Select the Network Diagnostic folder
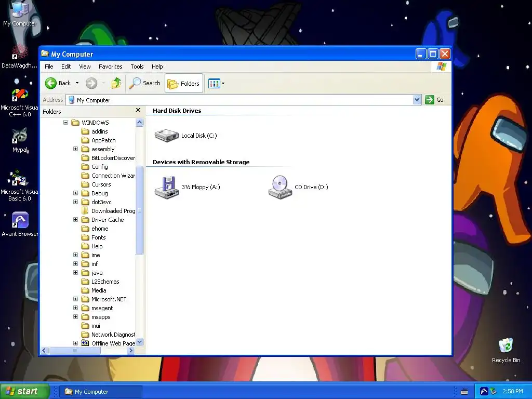The height and width of the screenshot is (399, 532). click(x=108, y=334)
